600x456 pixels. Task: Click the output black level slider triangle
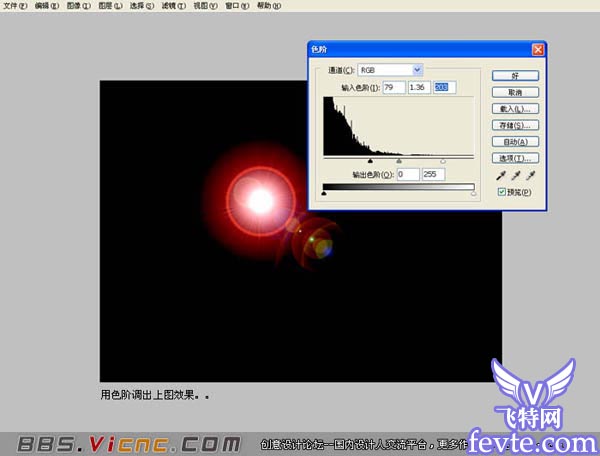point(324,193)
